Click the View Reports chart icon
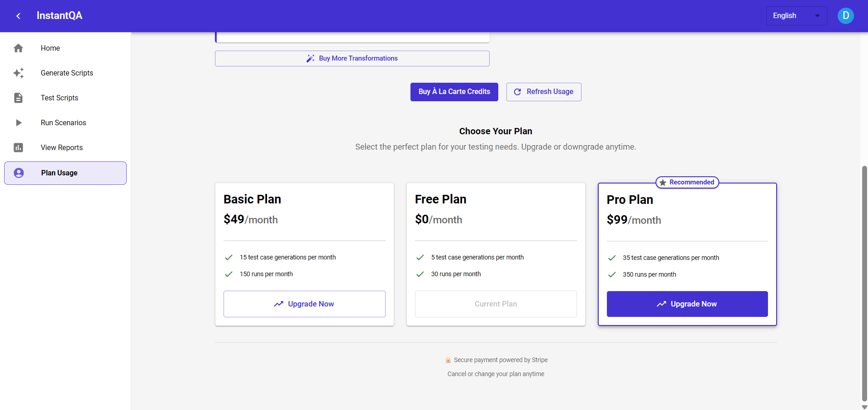 [x=18, y=147]
